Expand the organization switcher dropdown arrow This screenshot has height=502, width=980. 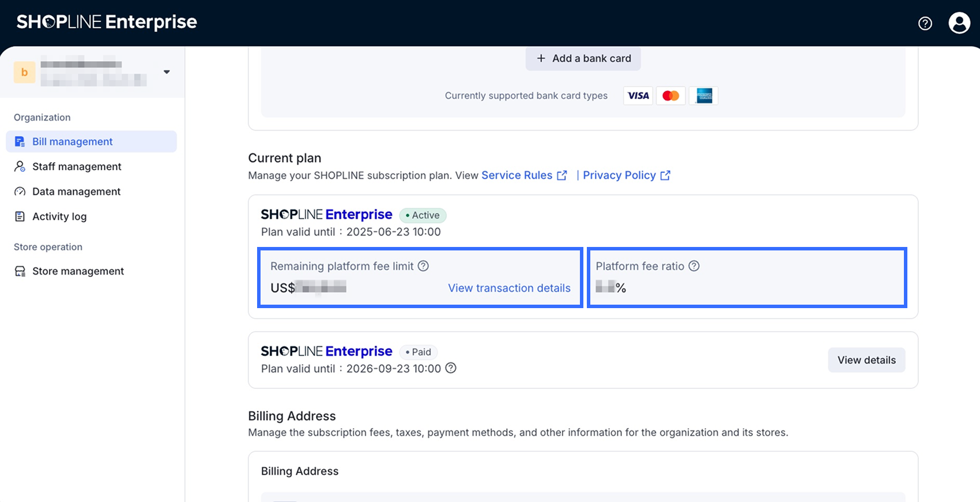pos(167,72)
